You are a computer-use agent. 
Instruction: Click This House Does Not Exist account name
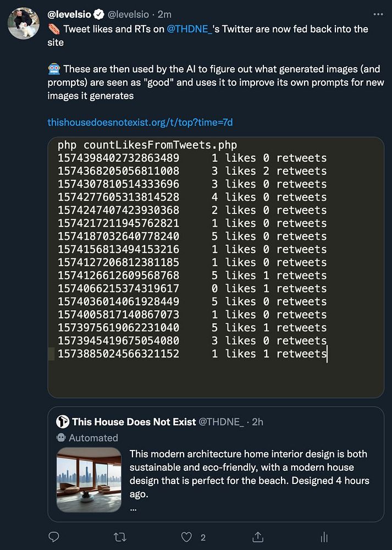coord(134,422)
